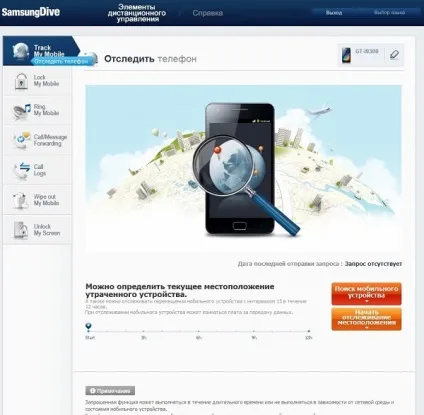Click the Запрос отсутствует status text
424x415 pixels.
click(373, 264)
